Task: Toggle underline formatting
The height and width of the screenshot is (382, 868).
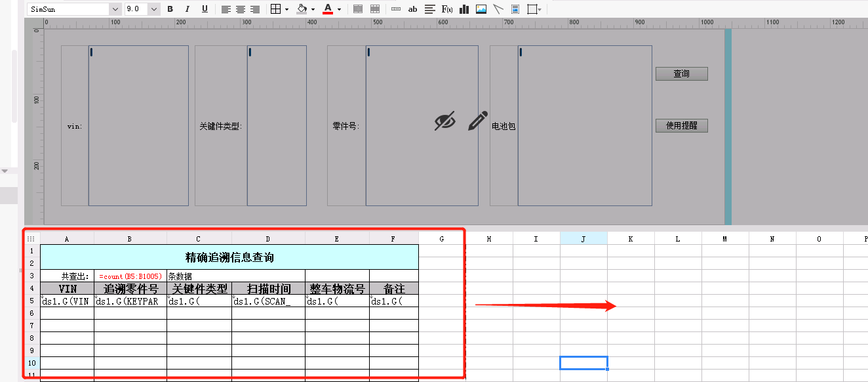Action: 205,9
